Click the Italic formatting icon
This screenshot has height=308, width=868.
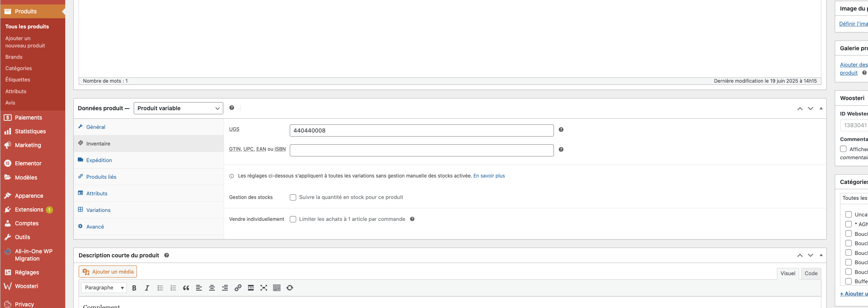pos(147,288)
